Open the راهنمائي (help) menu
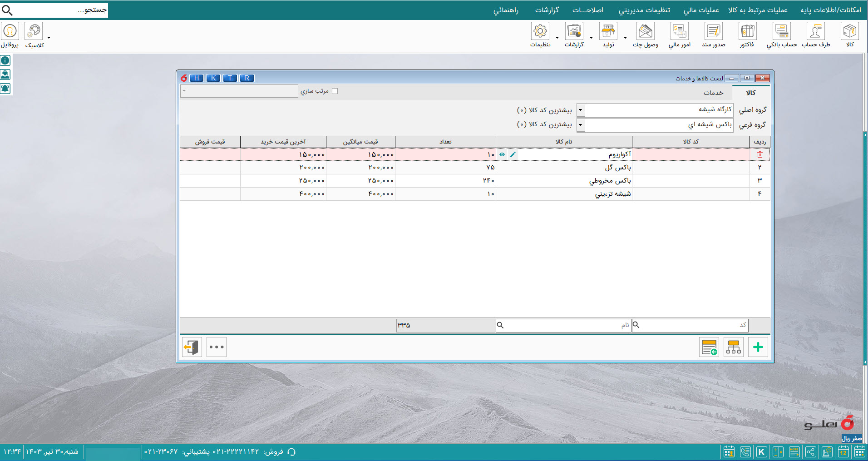This screenshot has width=868, height=461. (506, 10)
